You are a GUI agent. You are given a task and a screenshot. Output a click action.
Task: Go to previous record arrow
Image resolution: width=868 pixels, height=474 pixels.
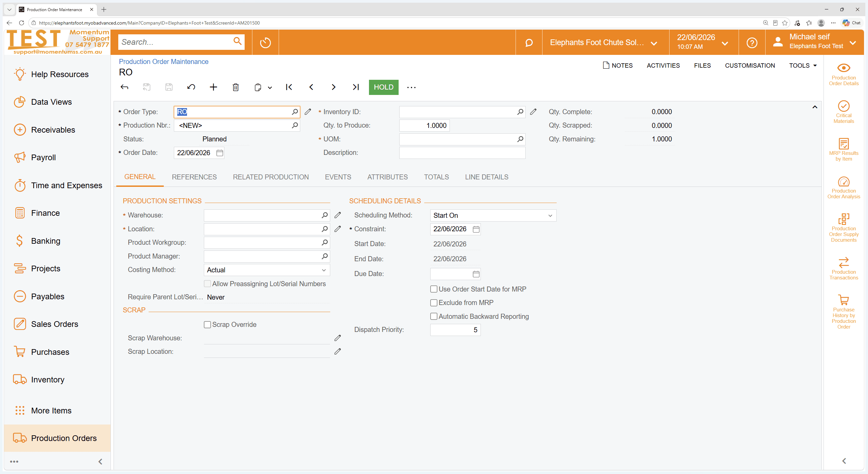[311, 87]
